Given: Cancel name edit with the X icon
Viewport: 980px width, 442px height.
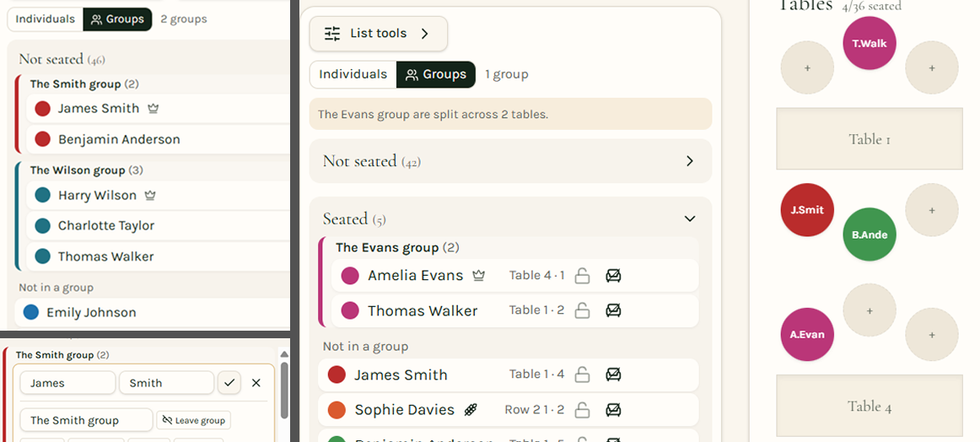Looking at the screenshot, I should click(x=256, y=383).
